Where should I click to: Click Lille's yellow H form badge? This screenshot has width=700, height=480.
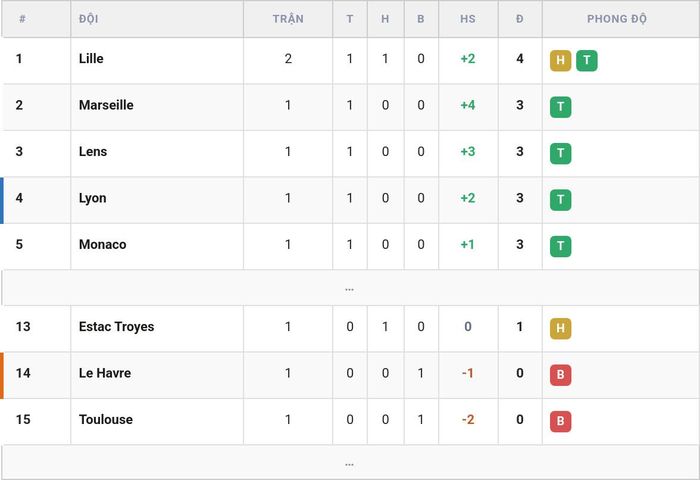tap(560, 60)
